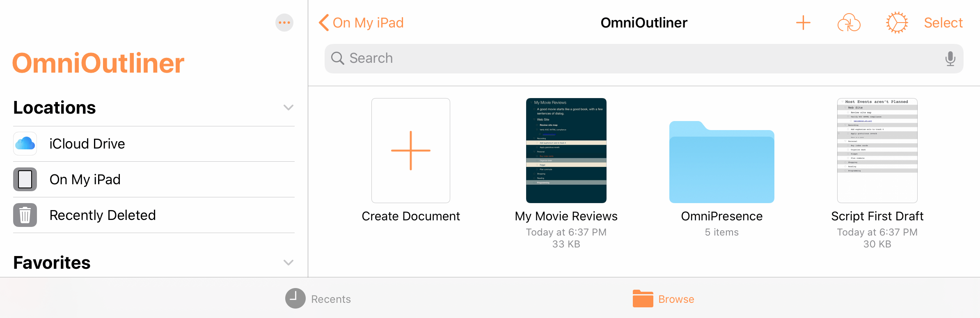
Task: Click the Search field
Action: 644,59
